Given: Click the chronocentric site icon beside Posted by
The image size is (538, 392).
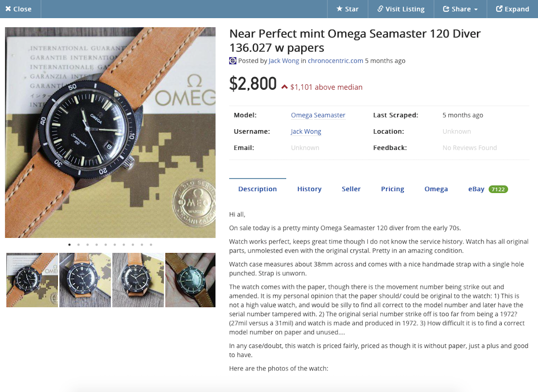Looking at the screenshot, I should click(233, 61).
